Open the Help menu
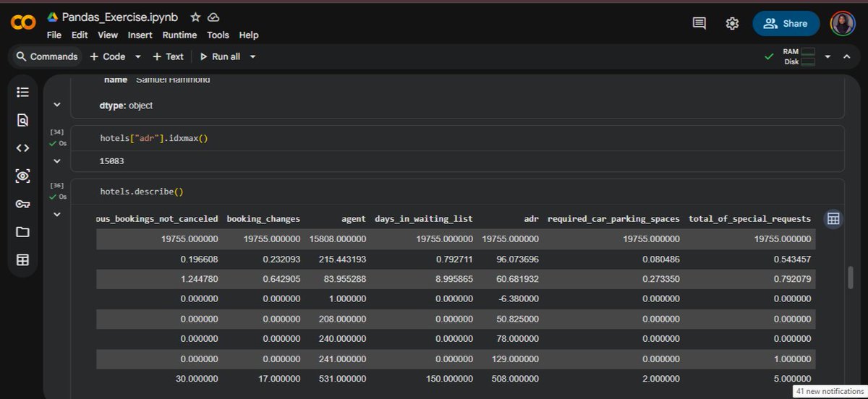The image size is (868, 399). [249, 35]
